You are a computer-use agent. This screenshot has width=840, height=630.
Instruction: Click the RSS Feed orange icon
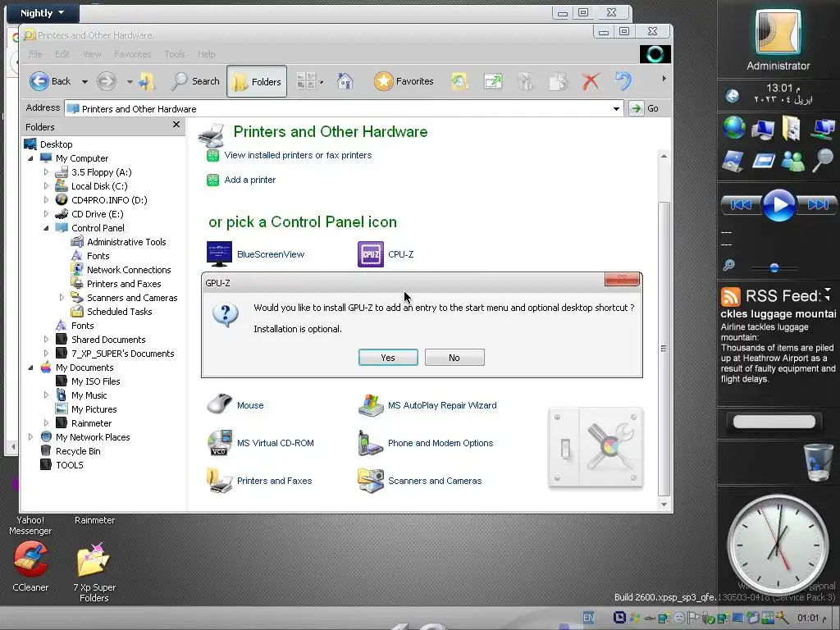pyautogui.click(x=730, y=296)
